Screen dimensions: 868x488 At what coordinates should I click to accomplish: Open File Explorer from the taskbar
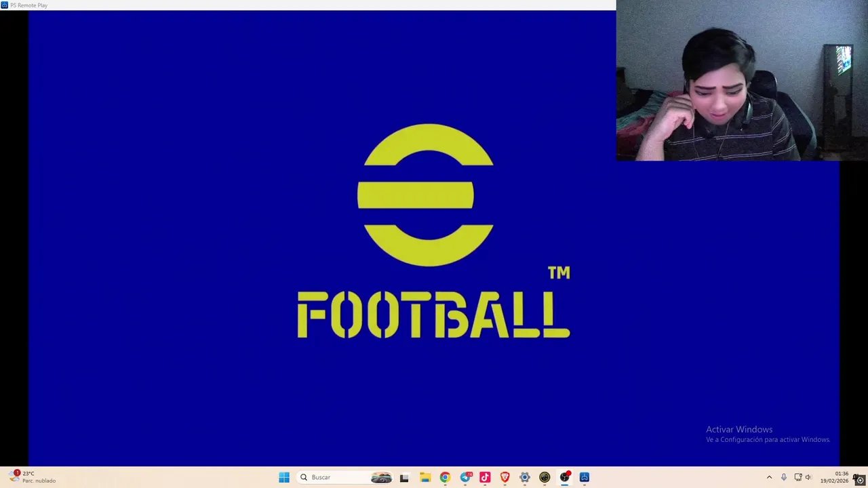click(425, 477)
